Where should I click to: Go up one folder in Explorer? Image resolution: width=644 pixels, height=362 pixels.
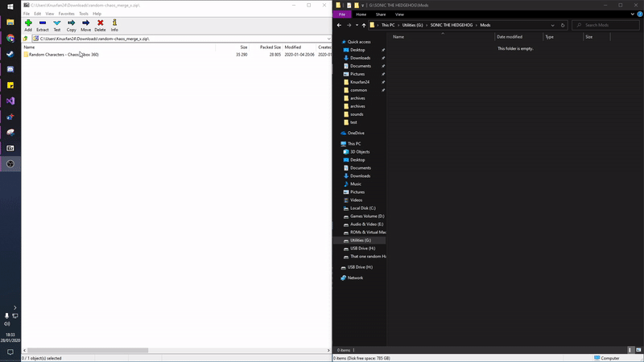pos(364,25)
